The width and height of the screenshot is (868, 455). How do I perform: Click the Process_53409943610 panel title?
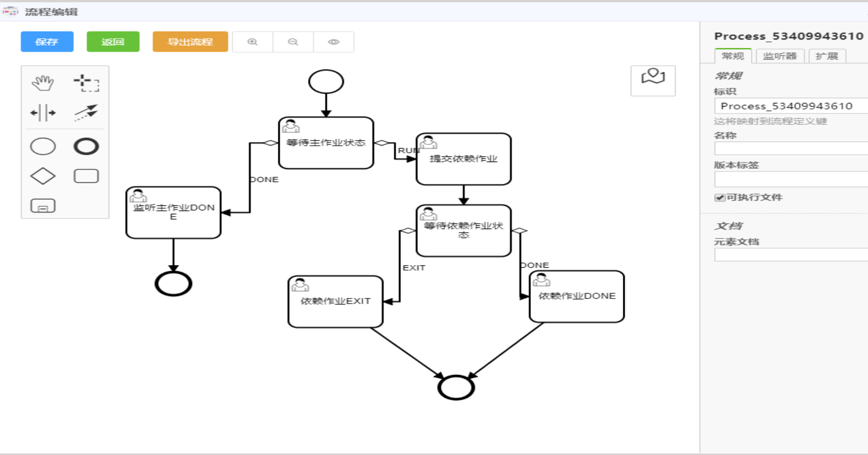click(x=789, y=36)
